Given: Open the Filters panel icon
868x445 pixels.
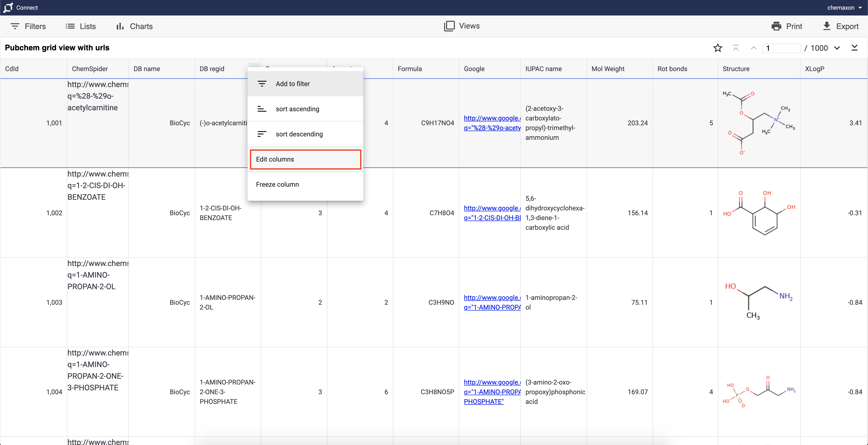Looking at the screenshot, I should (x=15, y=26).
